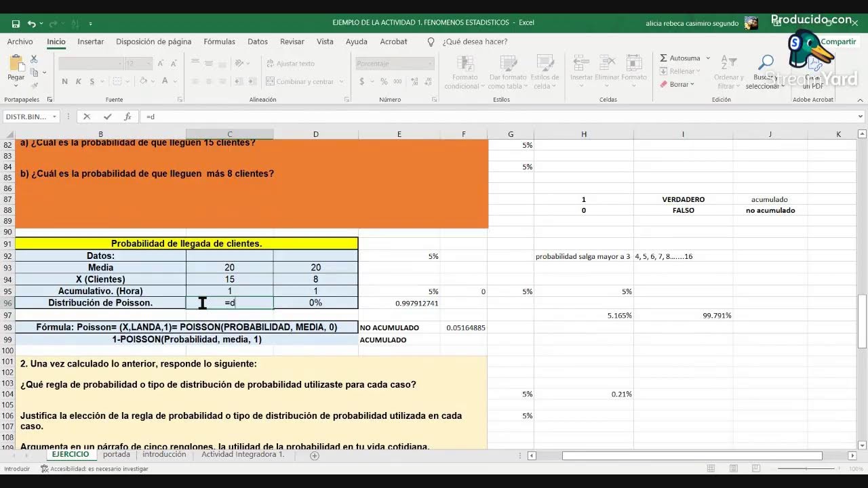868x488 pixels.
Task: Click in the formula bar
Action: click(x=498, y=117)
